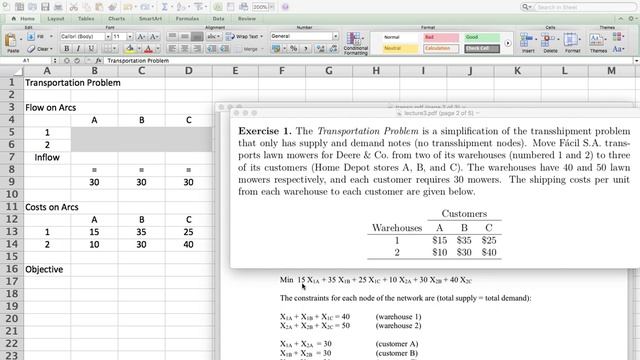Toggle align text left
The height and width of the screenshot is (360, 640).
coord(173,49)
